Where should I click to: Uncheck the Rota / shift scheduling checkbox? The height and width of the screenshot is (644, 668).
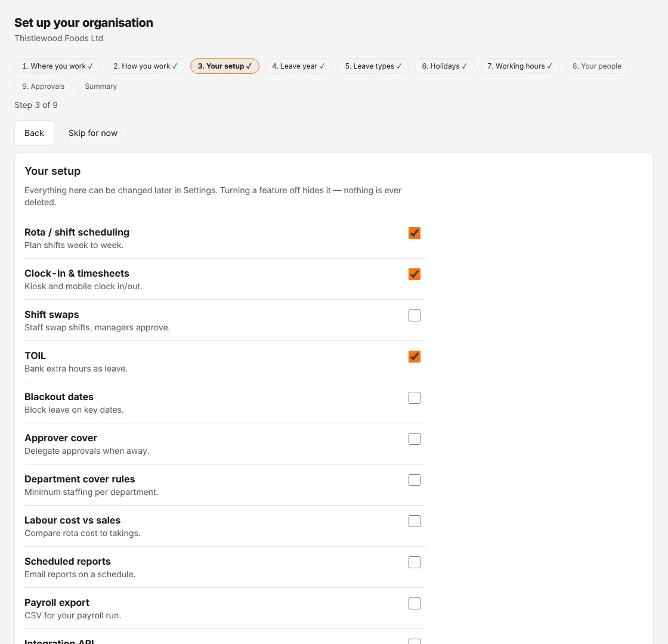[x=414, y=233]
